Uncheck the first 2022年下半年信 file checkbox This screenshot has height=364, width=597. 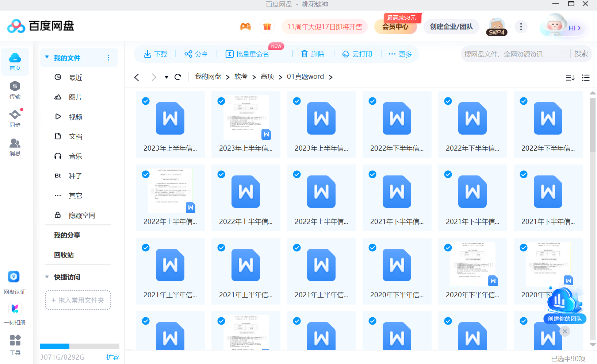pos(372,101)
